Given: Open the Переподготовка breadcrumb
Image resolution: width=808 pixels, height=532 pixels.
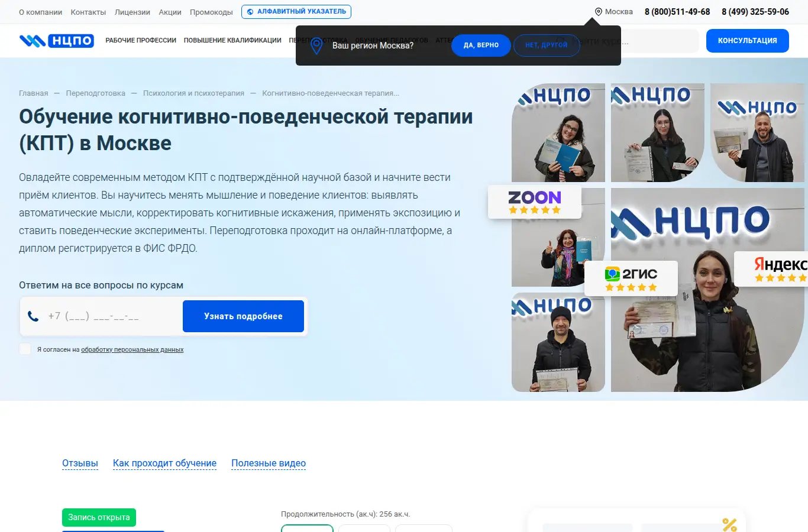Looking at the screenshot, I should pyautogui.click(x=96, y=93).
